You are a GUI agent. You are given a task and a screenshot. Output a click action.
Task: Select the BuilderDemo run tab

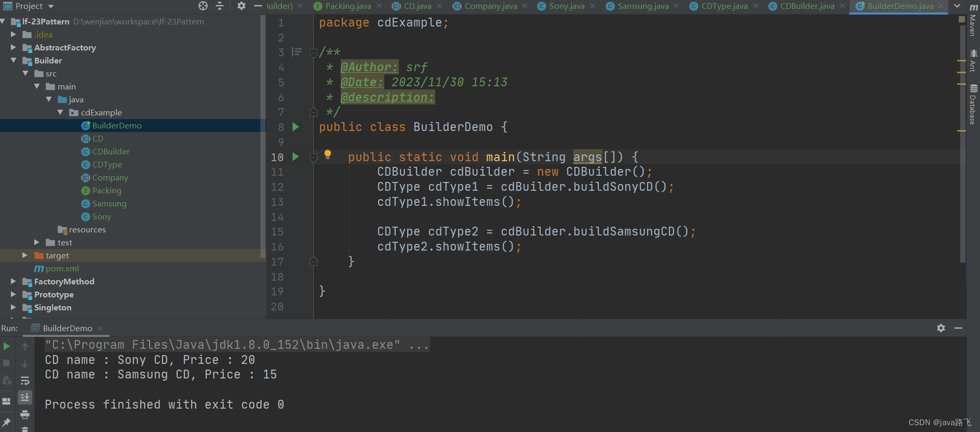[x=67, y=328]
